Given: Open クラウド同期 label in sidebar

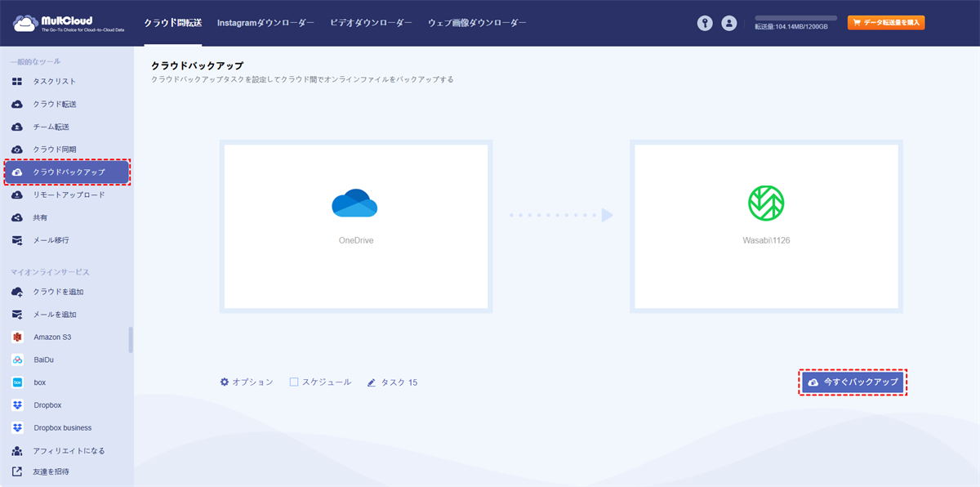Looking at the screenshot, I should coord(55,150).
